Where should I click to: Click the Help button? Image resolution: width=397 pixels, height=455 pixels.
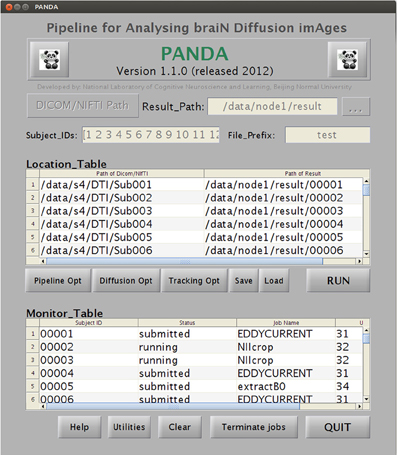(79, 427)
